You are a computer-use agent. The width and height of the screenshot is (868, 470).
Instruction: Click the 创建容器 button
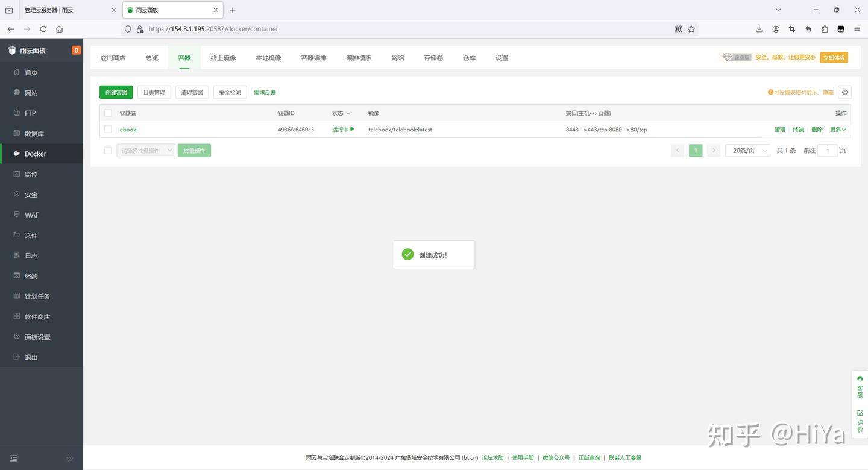(116, 92)
